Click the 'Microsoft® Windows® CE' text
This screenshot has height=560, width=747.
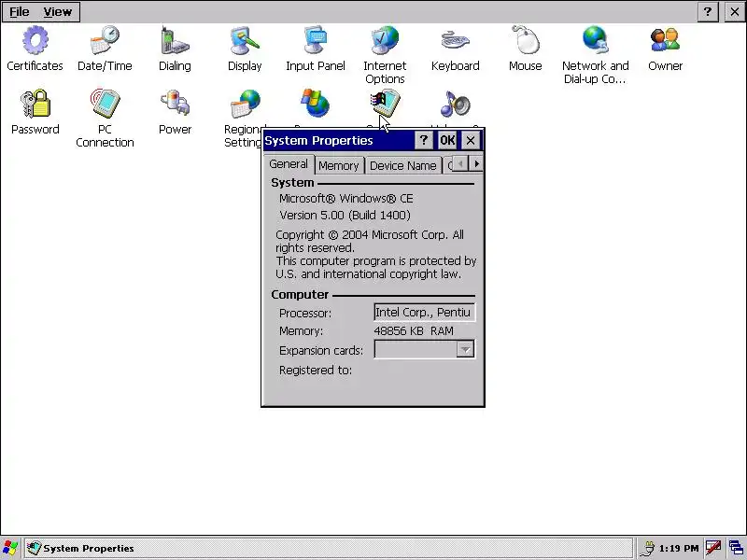[346, 199]
